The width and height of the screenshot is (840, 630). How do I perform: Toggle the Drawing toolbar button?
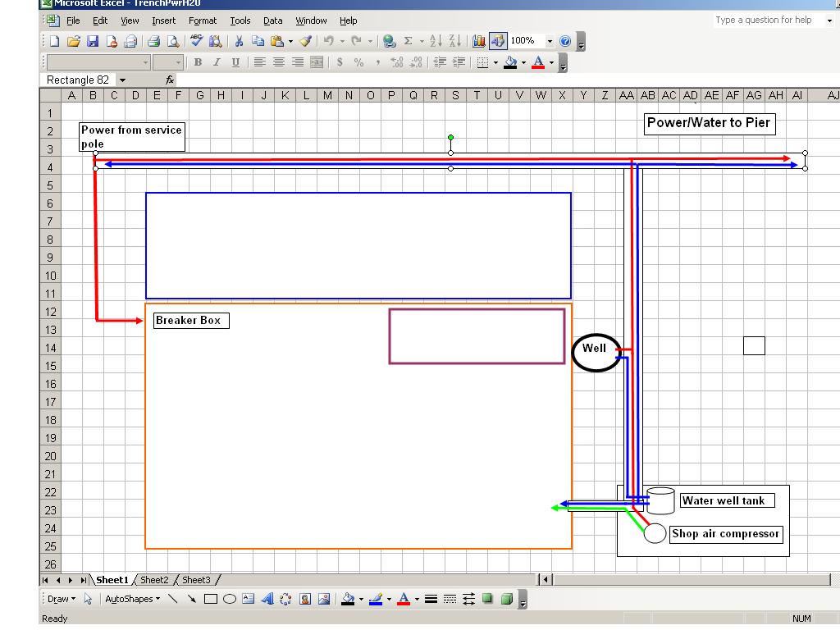[x=497, y=41]
